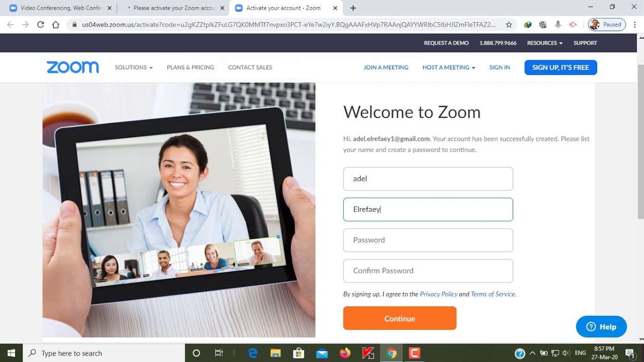The width and height of the screenshot is (644, 362).
Task: Click the page vertical scrollbar
Action: [640, 141]
